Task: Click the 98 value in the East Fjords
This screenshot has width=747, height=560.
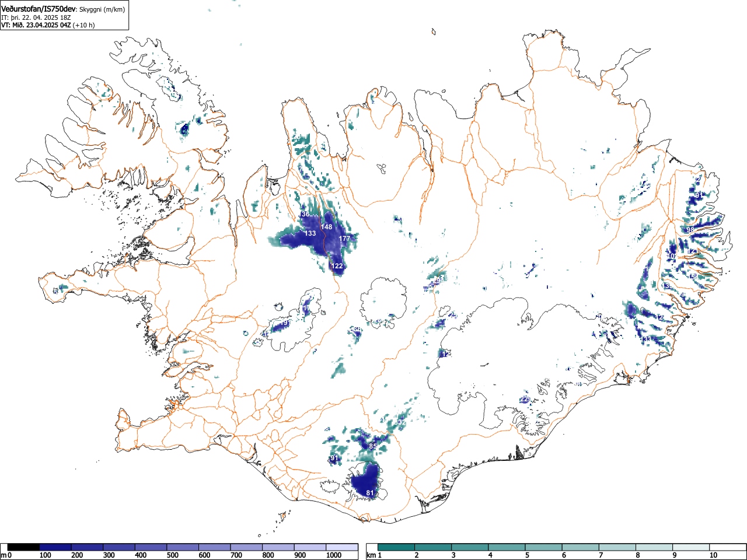Action: point(690,230)
